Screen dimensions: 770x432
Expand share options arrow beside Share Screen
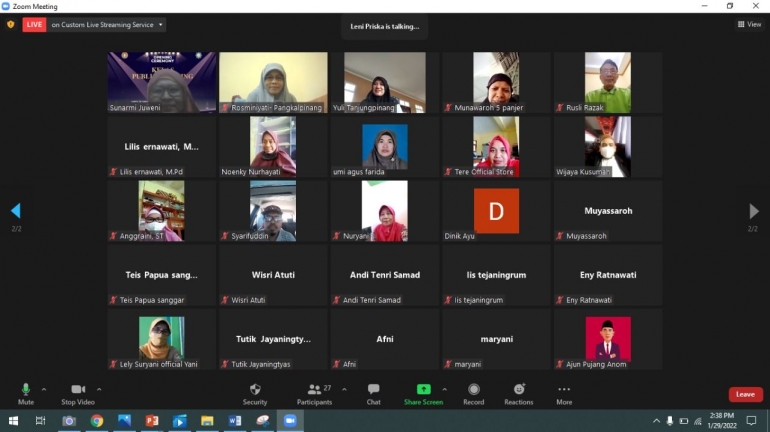click(445, 389)
